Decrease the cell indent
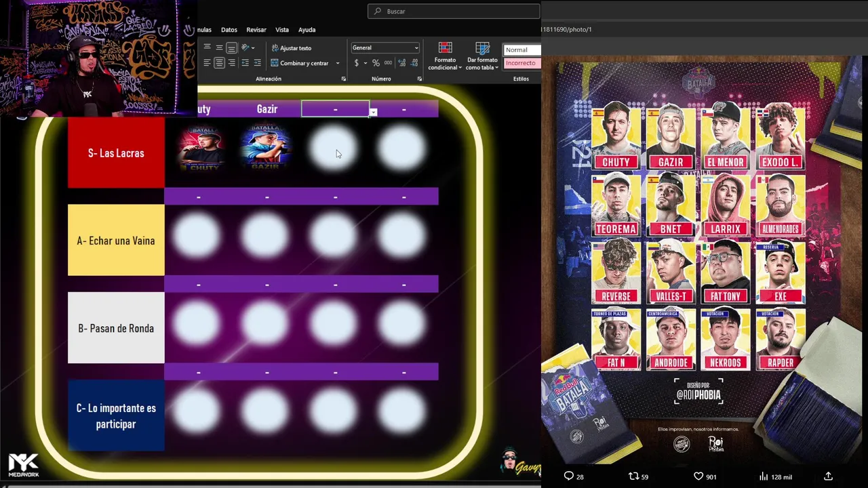This screenshot has height=488, width=868. click(245, 62)
